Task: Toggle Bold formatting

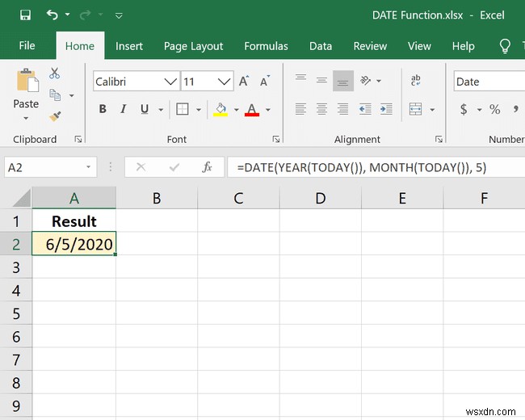Action: pyautogui.click(x=103, y=109)
